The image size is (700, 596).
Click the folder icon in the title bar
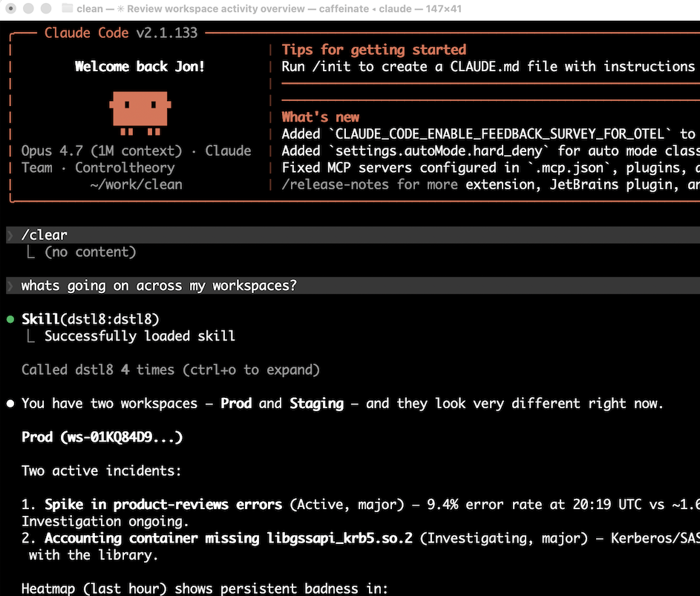click(67, 8)
